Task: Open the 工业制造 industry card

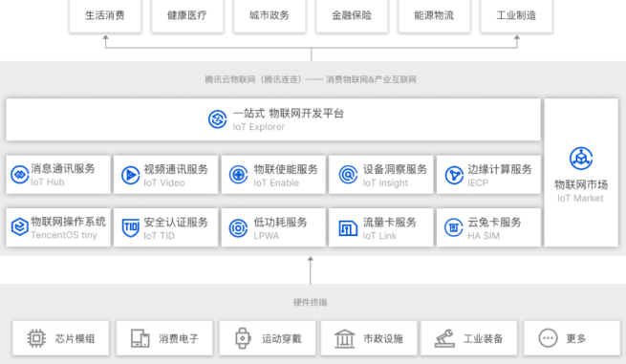Action: point(517,15)
